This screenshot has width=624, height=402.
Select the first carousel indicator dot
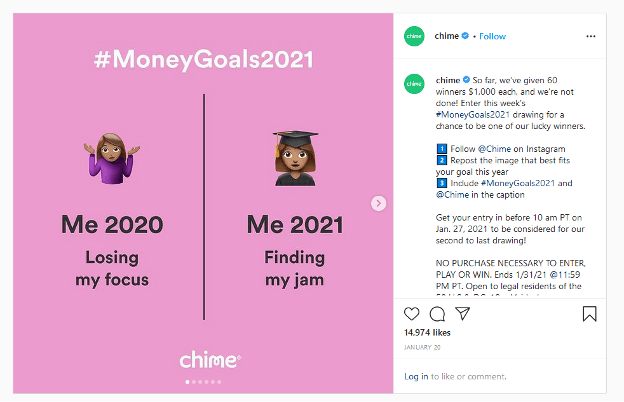[x=187, y=382]
